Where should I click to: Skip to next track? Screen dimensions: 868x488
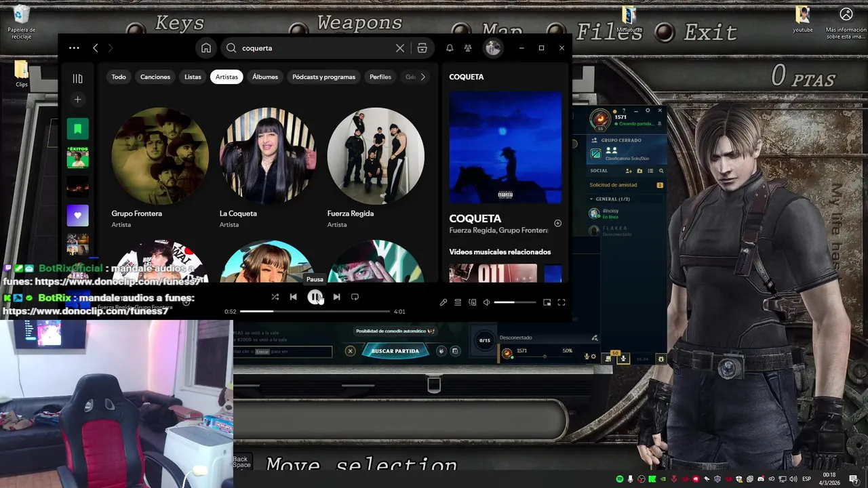(x=336, y=297)
